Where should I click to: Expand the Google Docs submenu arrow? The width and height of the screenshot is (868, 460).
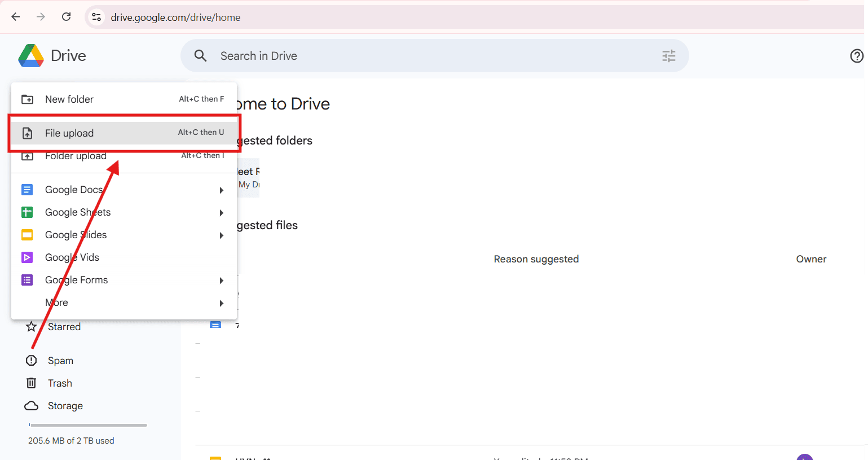(x=222, y=190)
